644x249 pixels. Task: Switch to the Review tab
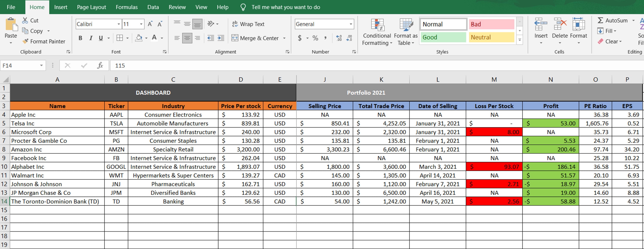click(177, 7)
